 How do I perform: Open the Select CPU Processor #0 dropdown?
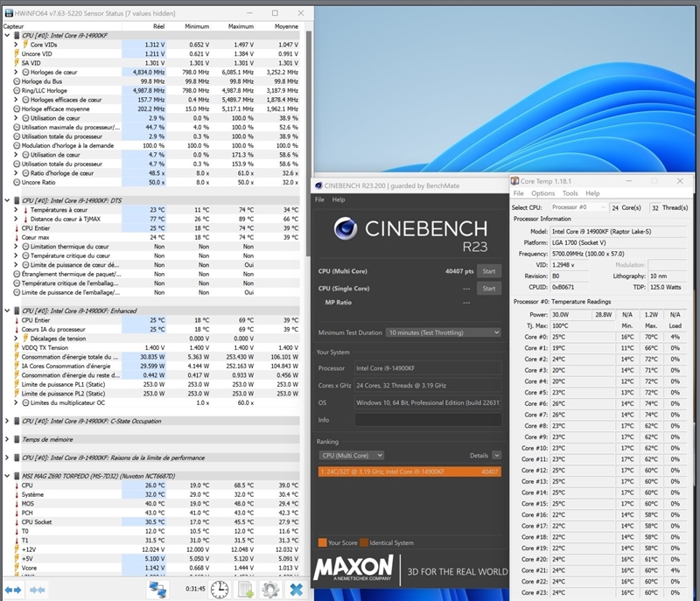click(579, 207)
